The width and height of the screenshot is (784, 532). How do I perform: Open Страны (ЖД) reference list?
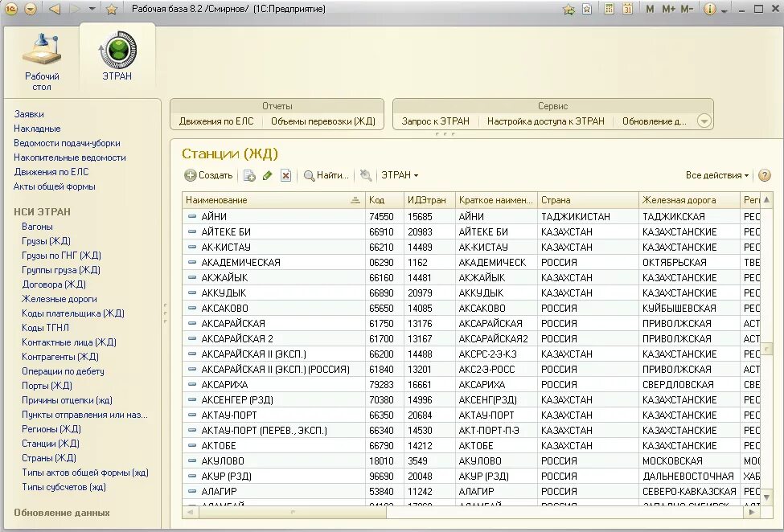tap(49, 459)
